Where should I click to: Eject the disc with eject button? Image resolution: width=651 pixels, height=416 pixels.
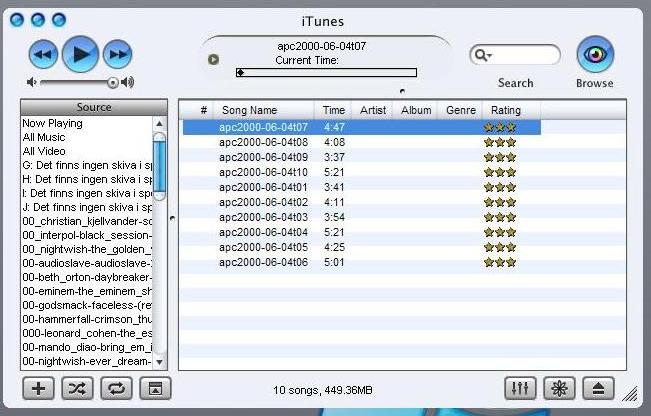click(598, 389)
